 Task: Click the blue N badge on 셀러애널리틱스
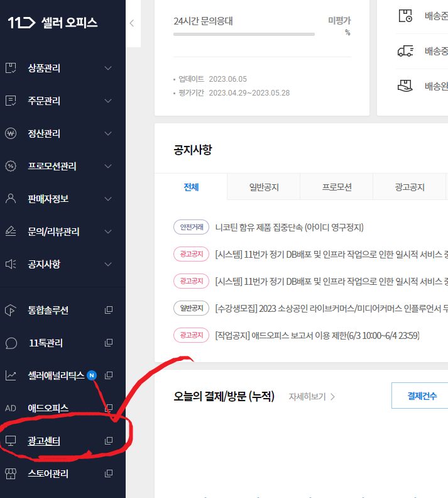pyautogui.click(x=92, y=375)
